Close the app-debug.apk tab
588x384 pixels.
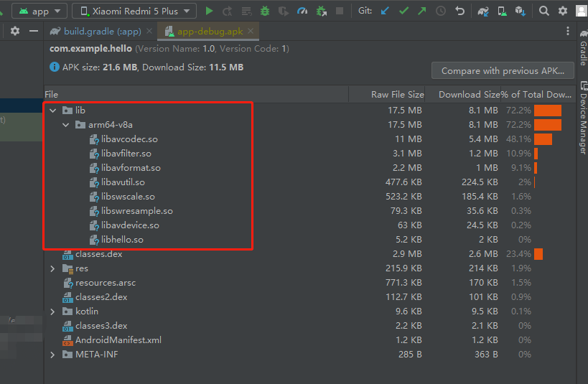(251, 32)
